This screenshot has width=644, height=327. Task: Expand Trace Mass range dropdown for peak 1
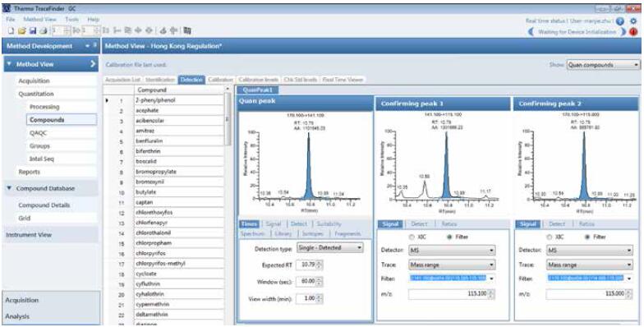452,265
